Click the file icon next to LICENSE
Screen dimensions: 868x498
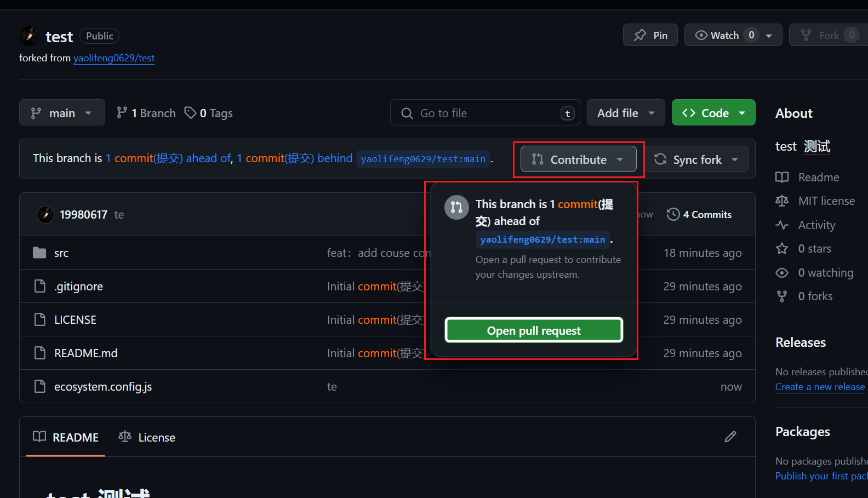(39, 319)
